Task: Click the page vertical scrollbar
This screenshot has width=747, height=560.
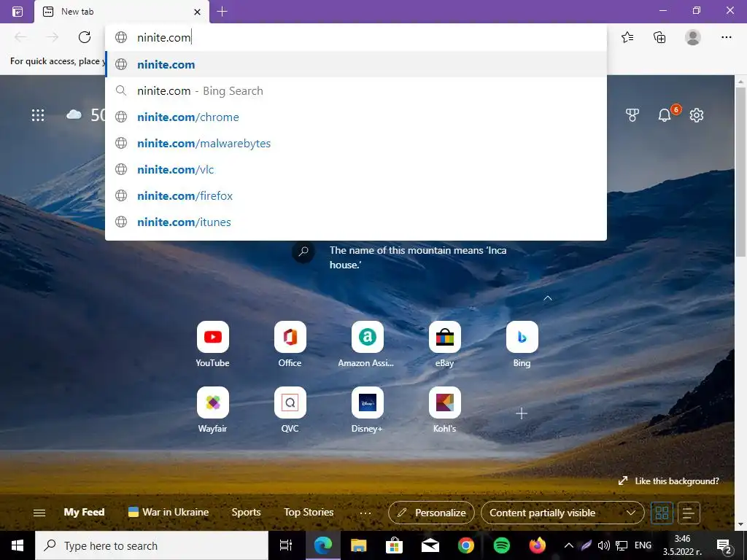Action: 741,171
